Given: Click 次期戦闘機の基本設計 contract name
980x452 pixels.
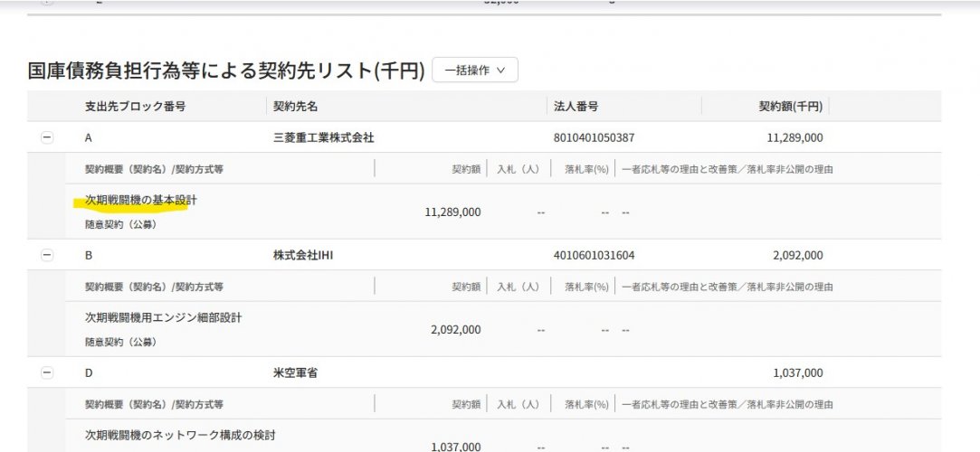Looking at the screenshot, I should click(x=140, y=200).
